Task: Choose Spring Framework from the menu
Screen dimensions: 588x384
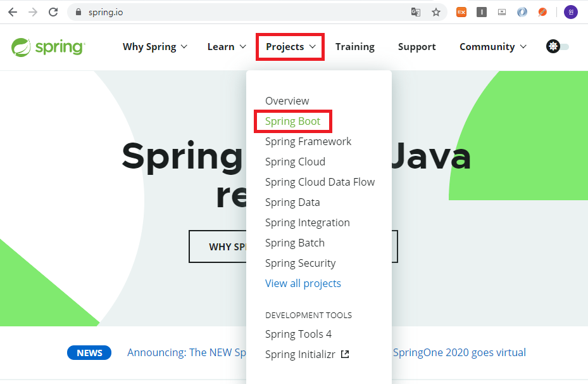Action: pyautogui.click(x=308, y=141)
